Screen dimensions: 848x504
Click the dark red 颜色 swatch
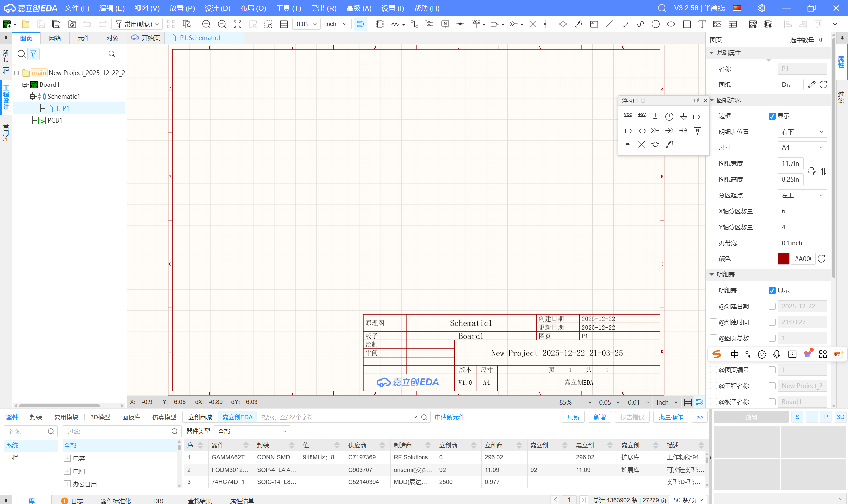[x=783, y=259]
